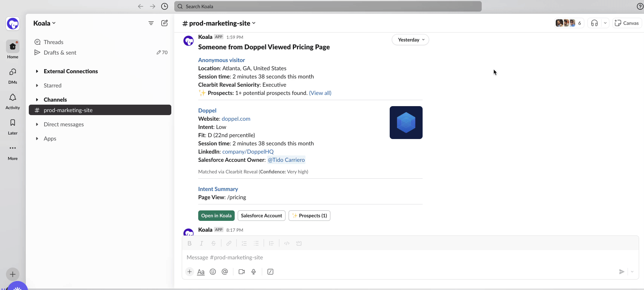Toggle italic formatting in composer
The width and height of the screenshot is (644, 290).
tap(202, 243)
